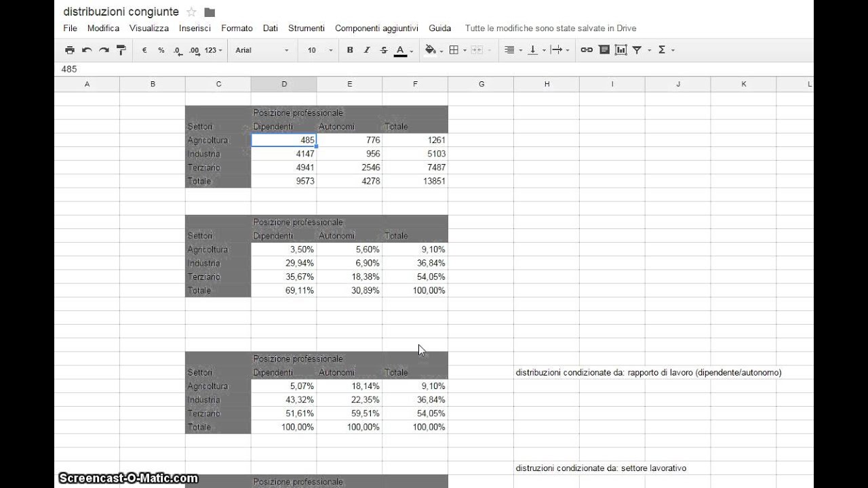Open the Componenti aggiuntivi menu
This screenshot has width=868, height=488.
tap(376, 28)
